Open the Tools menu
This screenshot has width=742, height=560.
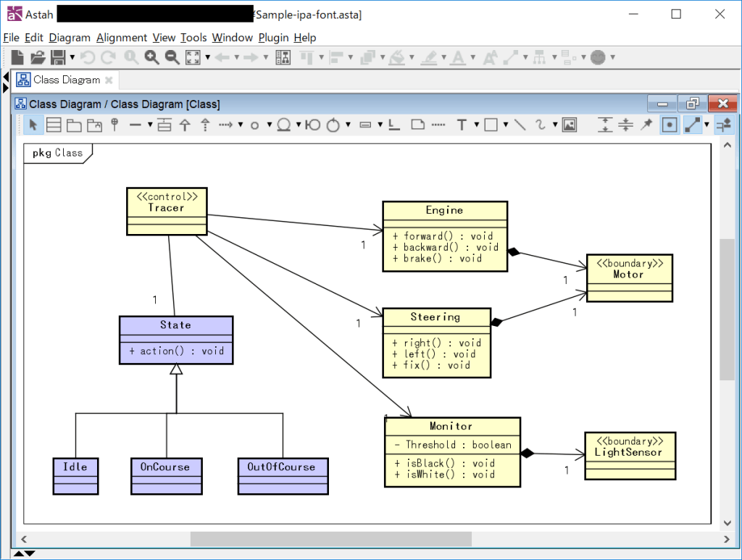point(193,38)
